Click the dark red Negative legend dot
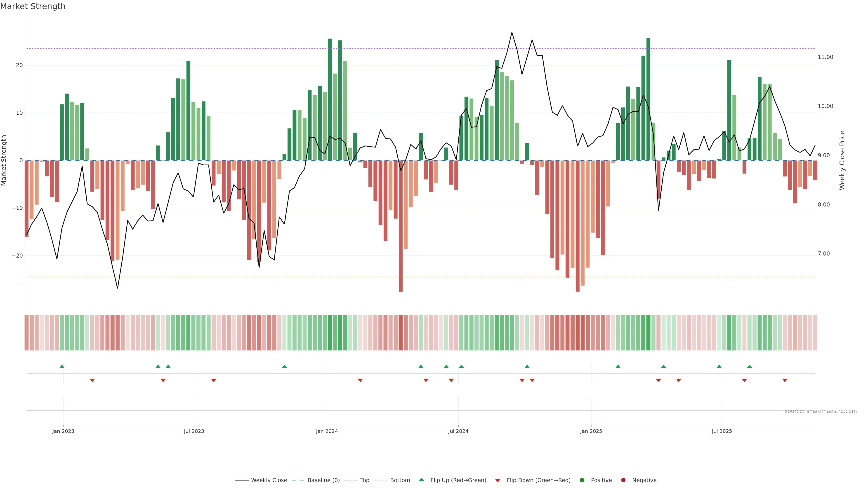This screenshot has width=868, height=488. coord(623,480)
